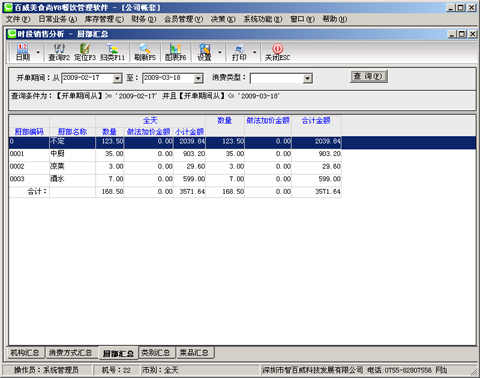Expand the 消费类型 combo box
The image size is (480, 378).
coord(308,78)
